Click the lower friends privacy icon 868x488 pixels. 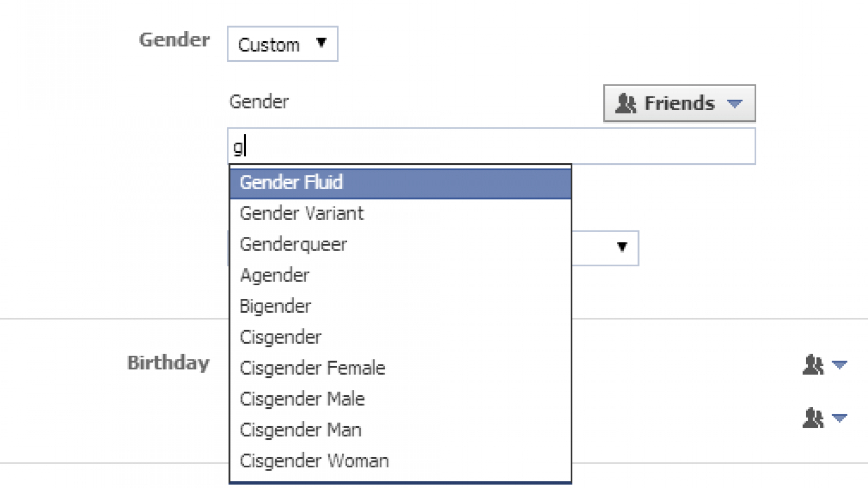pyautogui.click(x=813, y=418)
